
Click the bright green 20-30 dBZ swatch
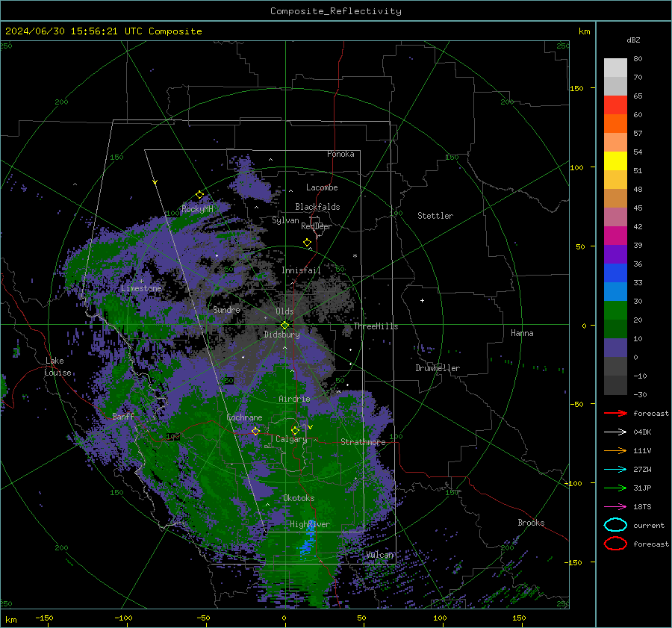(x=615, y=311)
